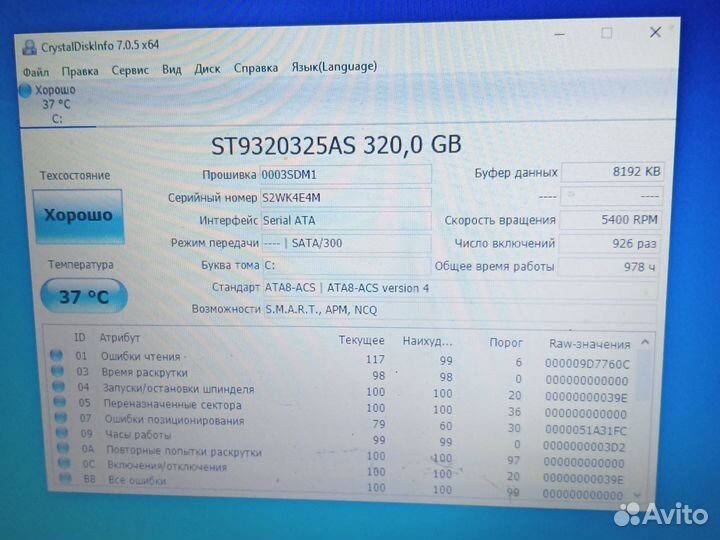This screenshot has width=720, height=540.
Task: Select the Ошибки чтения attribute row
Action: coord(340,359)
